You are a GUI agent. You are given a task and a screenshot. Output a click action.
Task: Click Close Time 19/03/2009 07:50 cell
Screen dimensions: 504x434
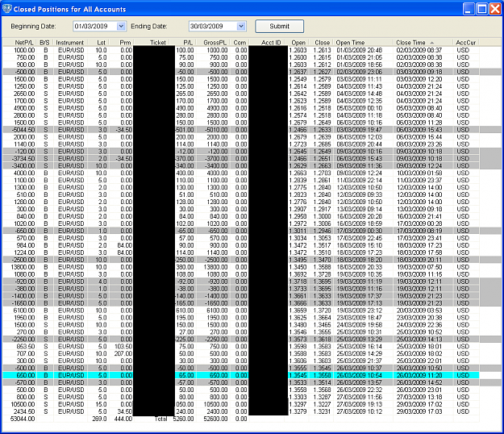coord(419,267)
